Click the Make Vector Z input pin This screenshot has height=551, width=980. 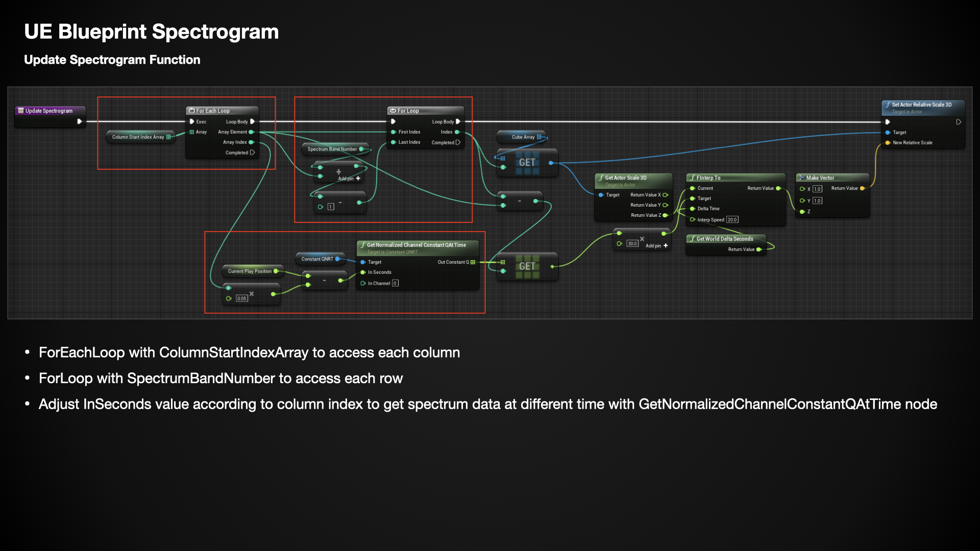(802, 212)
